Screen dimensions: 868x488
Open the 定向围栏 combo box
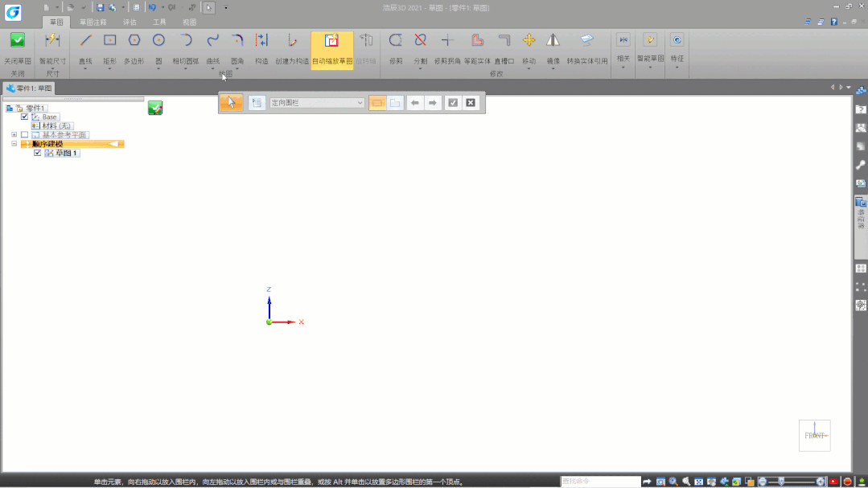(317, 103)
